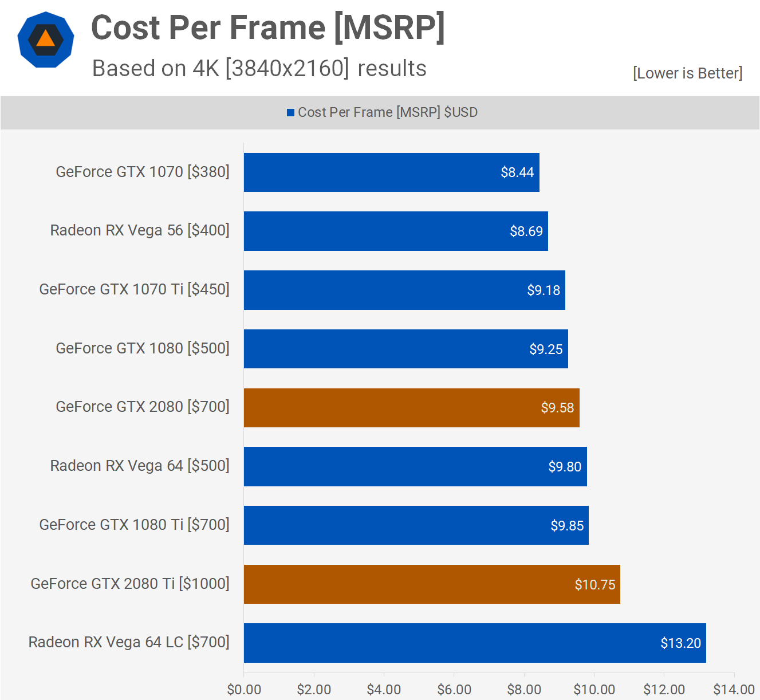Click the GeForce GTX 2080 Ti [$1000] label

(130, 584)
